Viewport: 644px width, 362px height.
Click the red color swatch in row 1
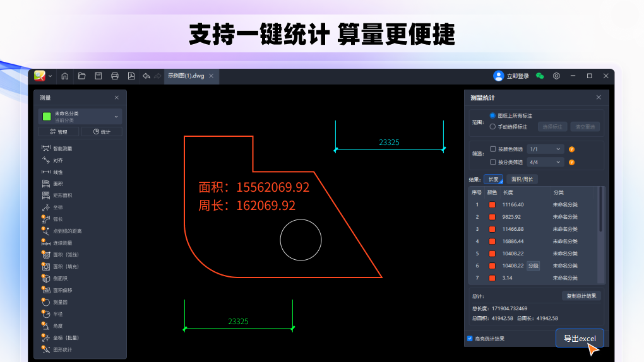pos(492,205)
